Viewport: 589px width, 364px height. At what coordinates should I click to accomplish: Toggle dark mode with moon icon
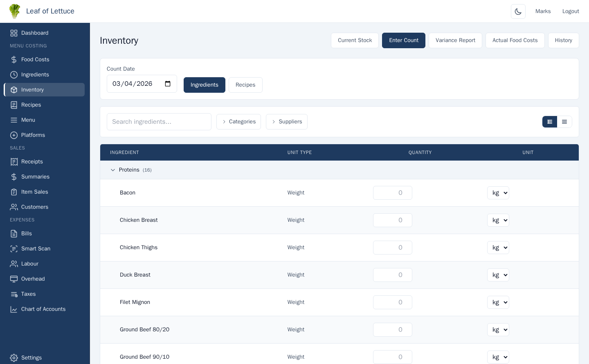518,11
